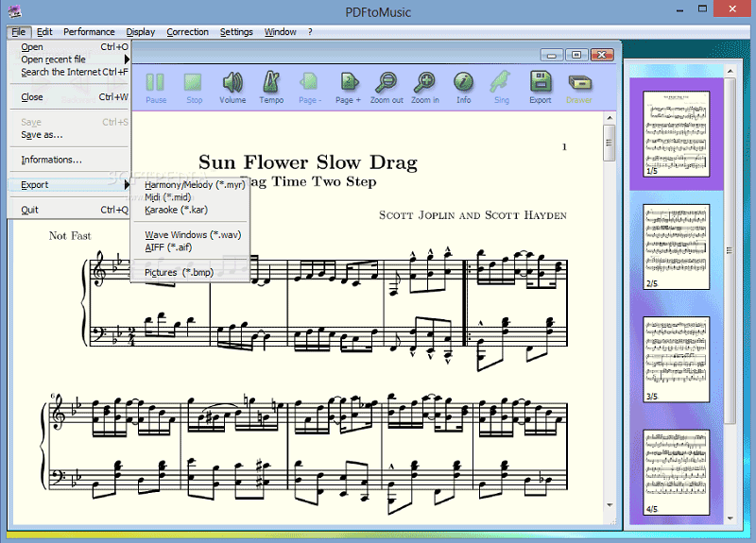
Task: Close the inner document window
Action: [602, 55]
